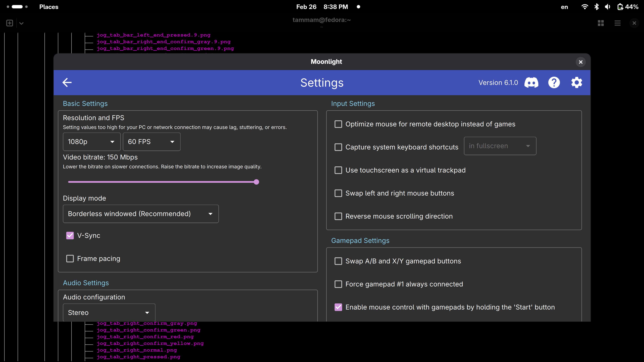Screen dimensions: 644x362
Task: Click jog_tab_bar_right_end_confirm_gray.9.png in terminal
Action: 164,42
